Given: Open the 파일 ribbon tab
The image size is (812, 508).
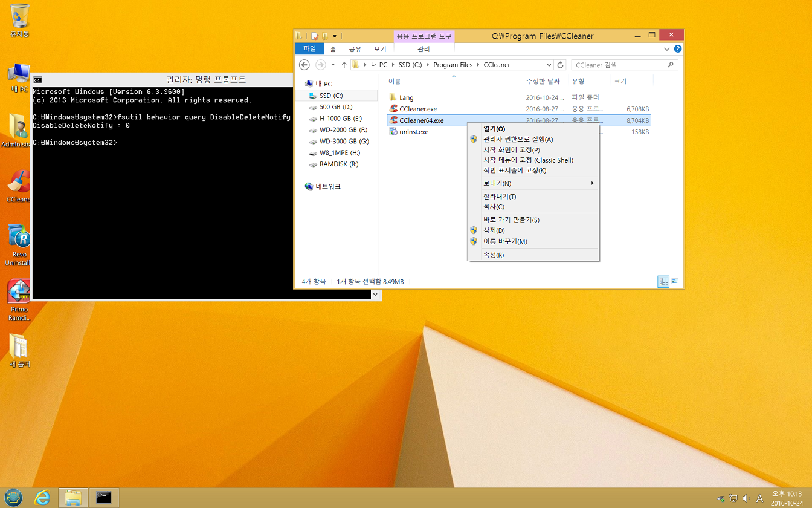Looking at the screenshot, I should pos(309,49).
